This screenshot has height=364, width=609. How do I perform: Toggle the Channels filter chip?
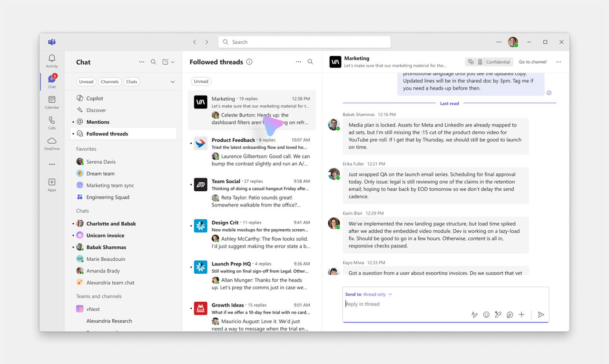(109, 82)
